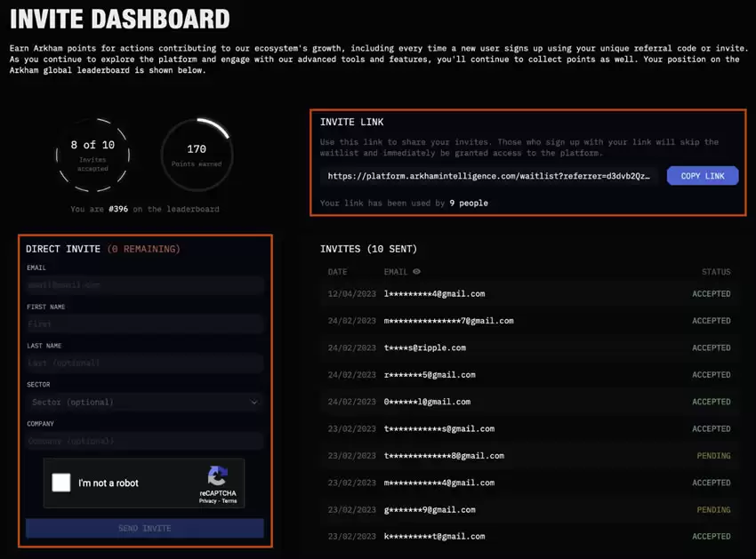This screenshot has height=559, width=756.
Task: Open the Sector optional dropdown
Action: point(145,402)
